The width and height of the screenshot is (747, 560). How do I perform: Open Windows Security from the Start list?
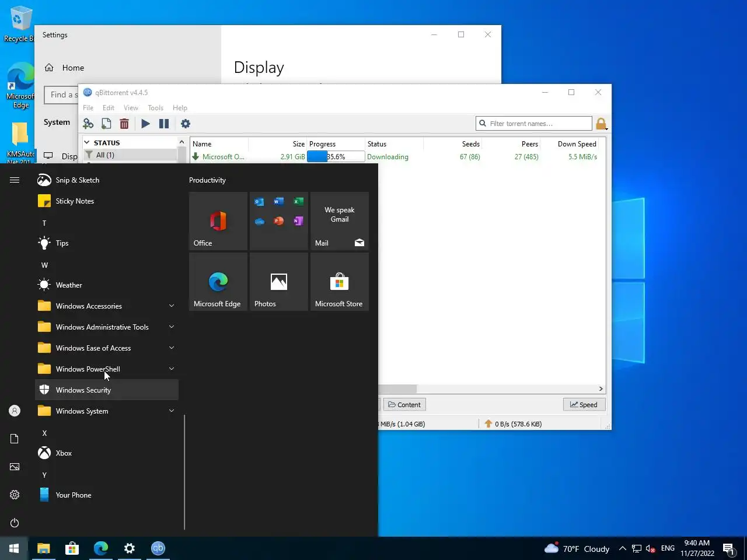point(107,390)
